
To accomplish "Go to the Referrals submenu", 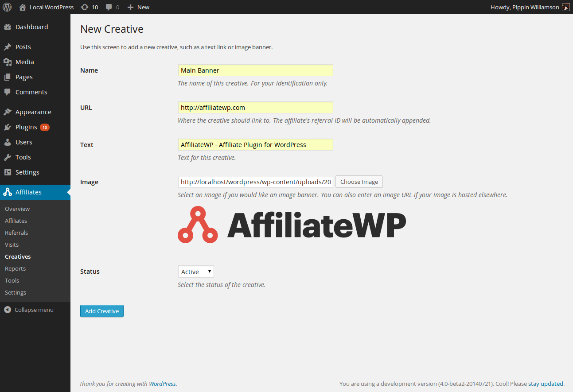I will [x=16, y=233].
